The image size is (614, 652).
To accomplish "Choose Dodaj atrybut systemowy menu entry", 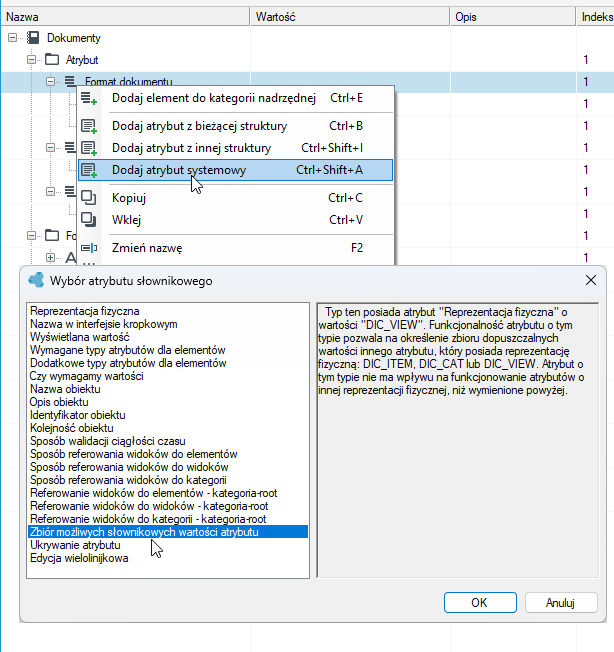I will tap(235, 170).
